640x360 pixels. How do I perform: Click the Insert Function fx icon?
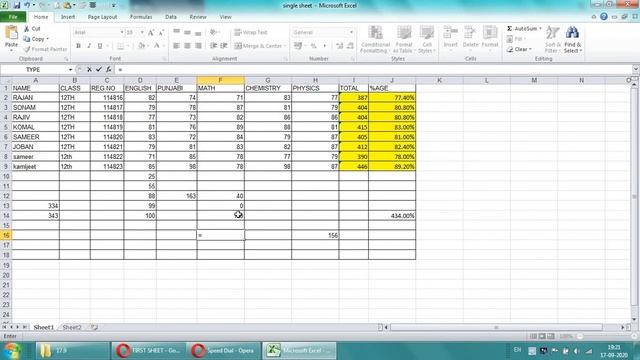pos(109,70)
